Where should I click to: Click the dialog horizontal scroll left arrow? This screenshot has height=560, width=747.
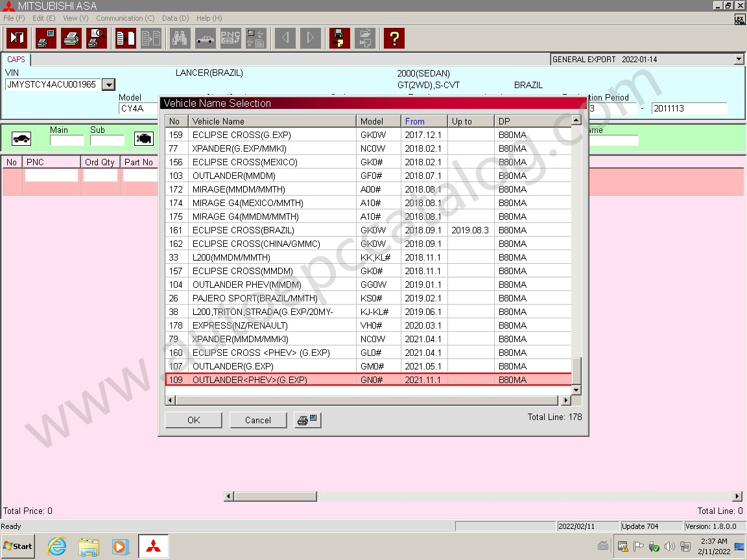[171, 400]
